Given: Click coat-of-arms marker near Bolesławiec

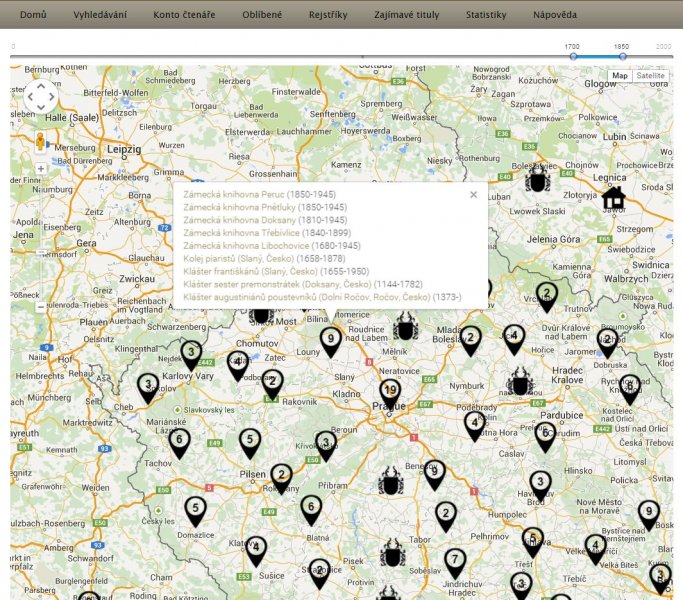Looking at the screenshot, I should [x=538, y=179].
